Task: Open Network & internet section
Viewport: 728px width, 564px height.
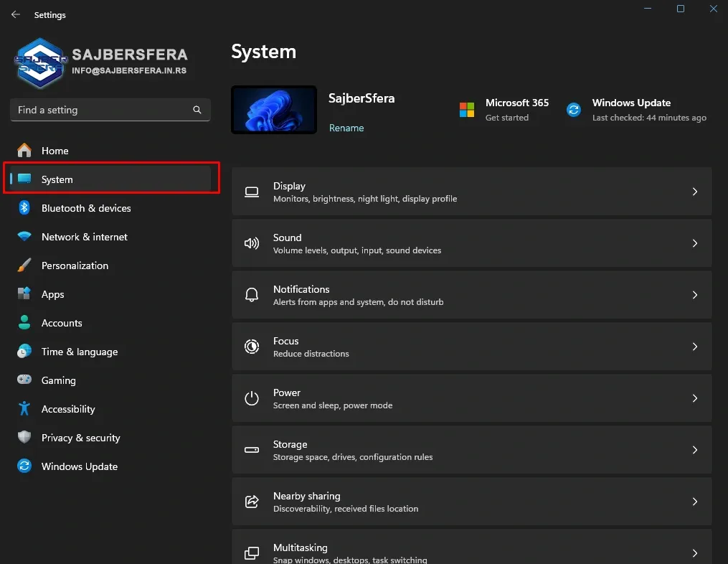Action: 84,237
